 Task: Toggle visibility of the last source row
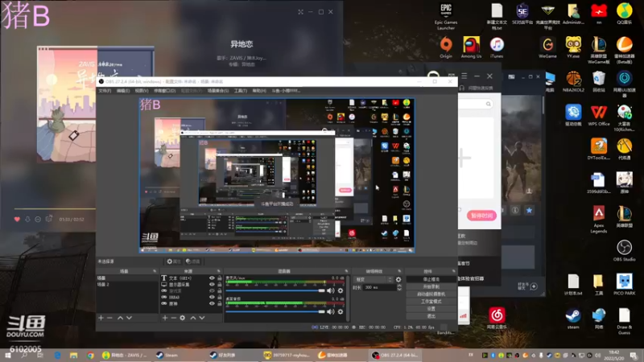212,304
